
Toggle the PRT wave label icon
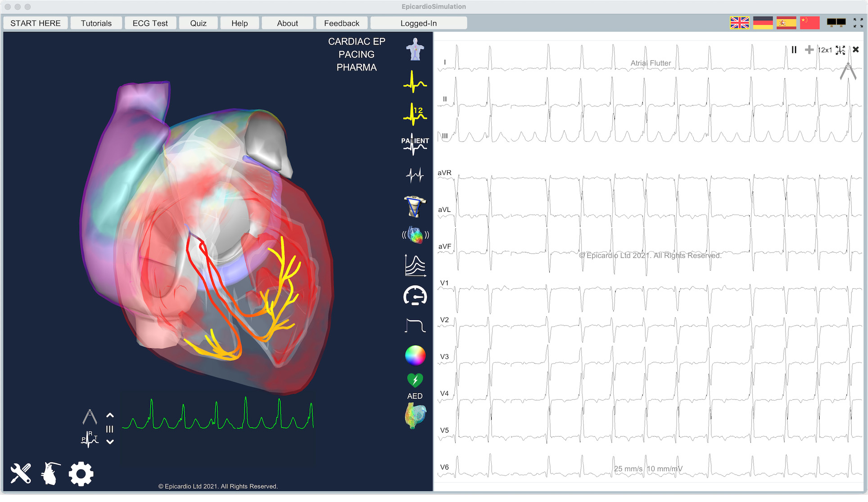90,439
